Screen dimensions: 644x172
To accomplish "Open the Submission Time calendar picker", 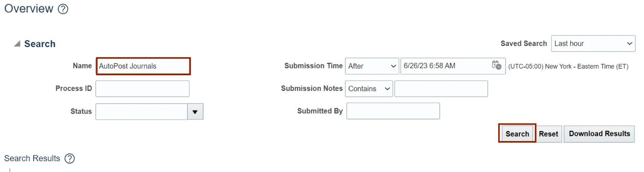I will point(497,66).
